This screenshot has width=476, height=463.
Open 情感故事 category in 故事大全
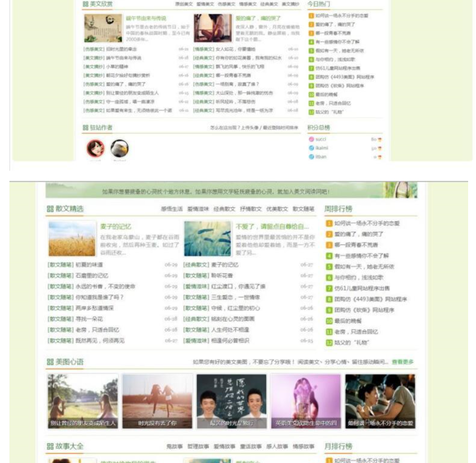[304, 447]
